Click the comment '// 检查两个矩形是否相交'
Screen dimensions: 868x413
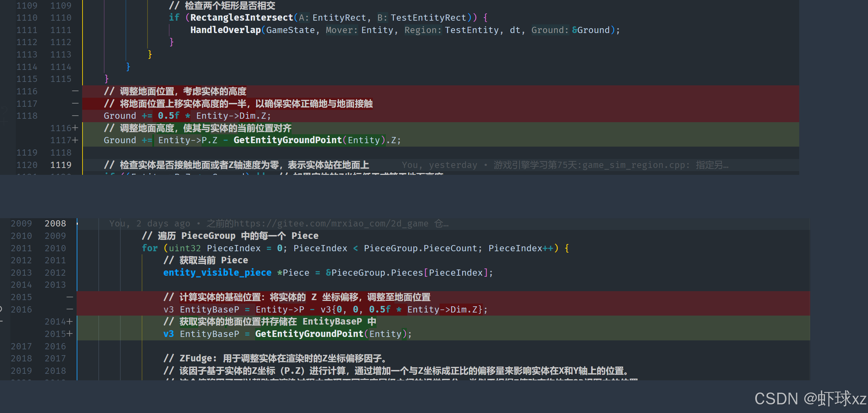click(x=222, y=6)
